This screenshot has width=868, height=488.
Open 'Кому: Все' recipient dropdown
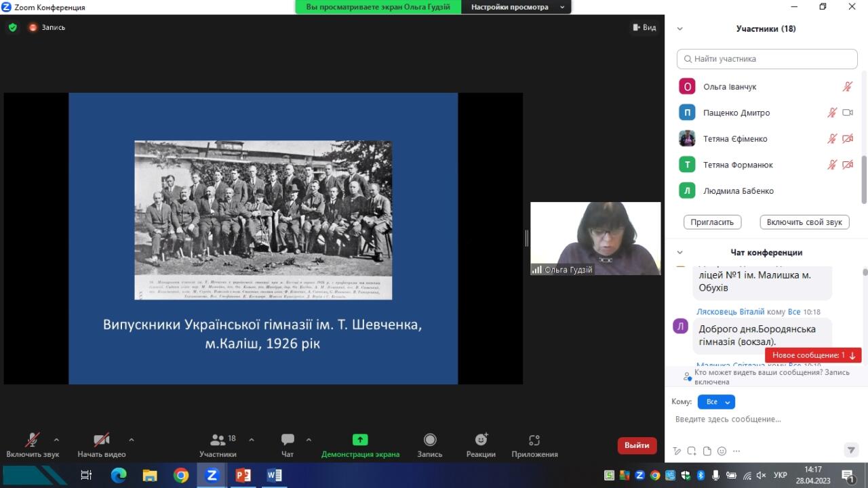716,402
